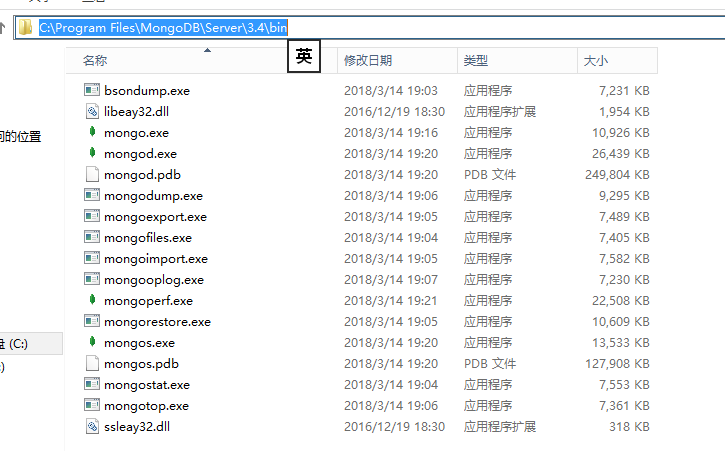The height and width of the screenshot is (451, 725).
Task: Select the file name mongooplog.exe
Action: (x=154, y=280)
